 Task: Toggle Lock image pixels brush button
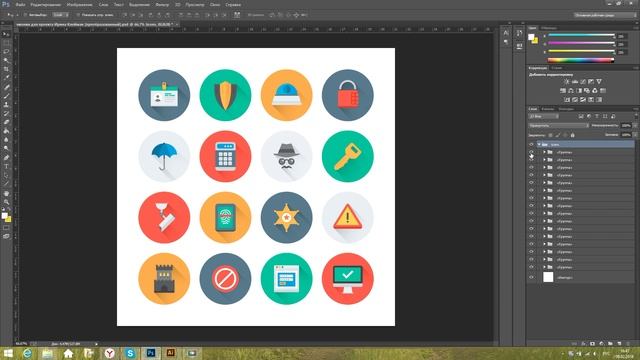pyautogui.click(x=558, y=135)
